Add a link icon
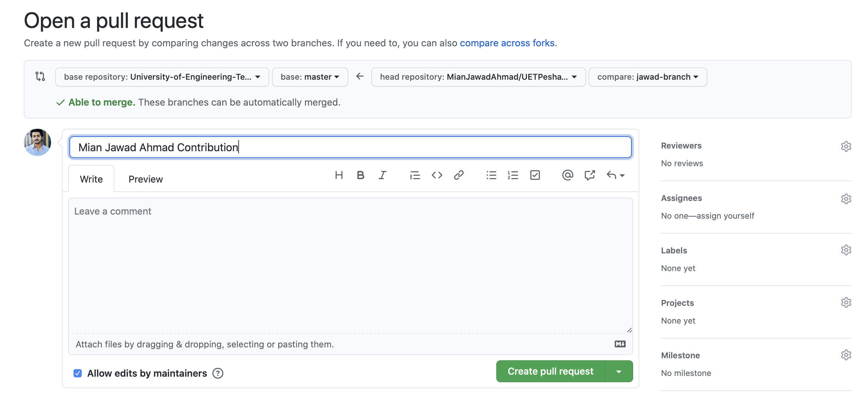 pos(459,175)
